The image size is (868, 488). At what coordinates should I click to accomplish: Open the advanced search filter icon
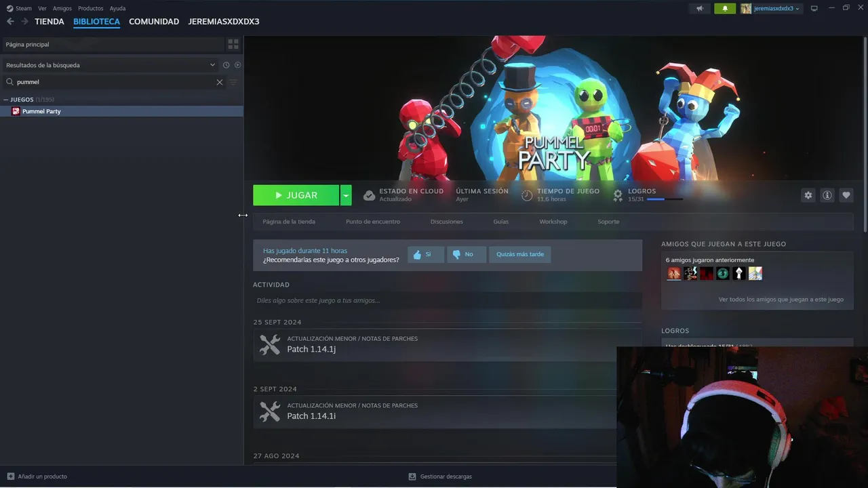[x=233, y=82]
